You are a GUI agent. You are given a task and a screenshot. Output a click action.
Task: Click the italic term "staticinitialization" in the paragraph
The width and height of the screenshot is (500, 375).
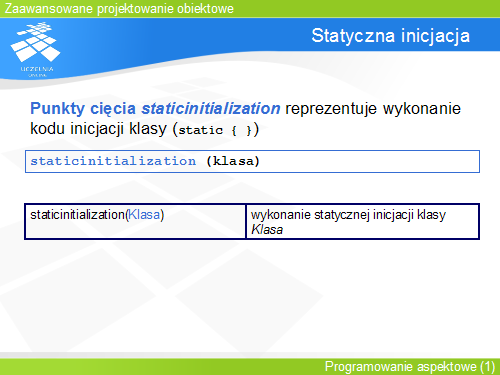(211, 109)
